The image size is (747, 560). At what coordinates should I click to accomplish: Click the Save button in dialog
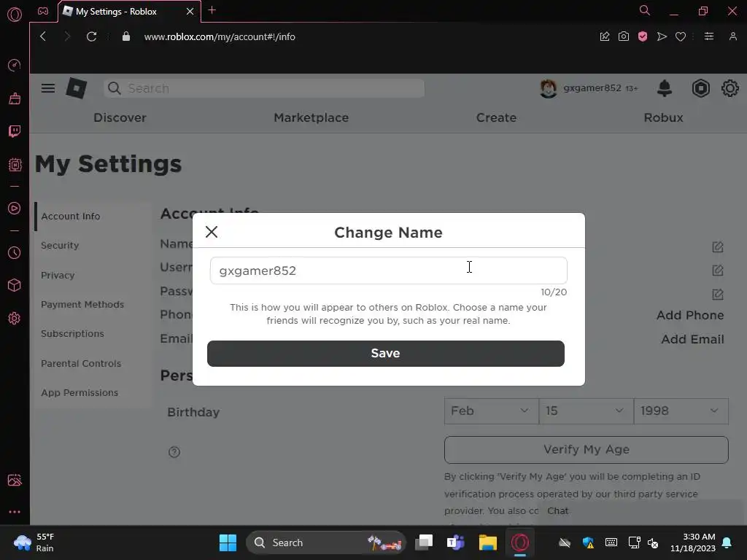(x=385, y=354)
